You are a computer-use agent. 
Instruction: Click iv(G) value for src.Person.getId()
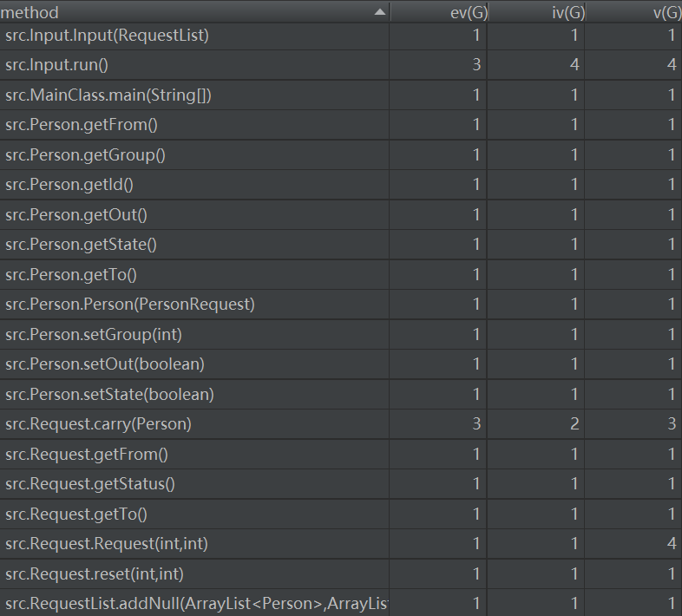[574, 185]
